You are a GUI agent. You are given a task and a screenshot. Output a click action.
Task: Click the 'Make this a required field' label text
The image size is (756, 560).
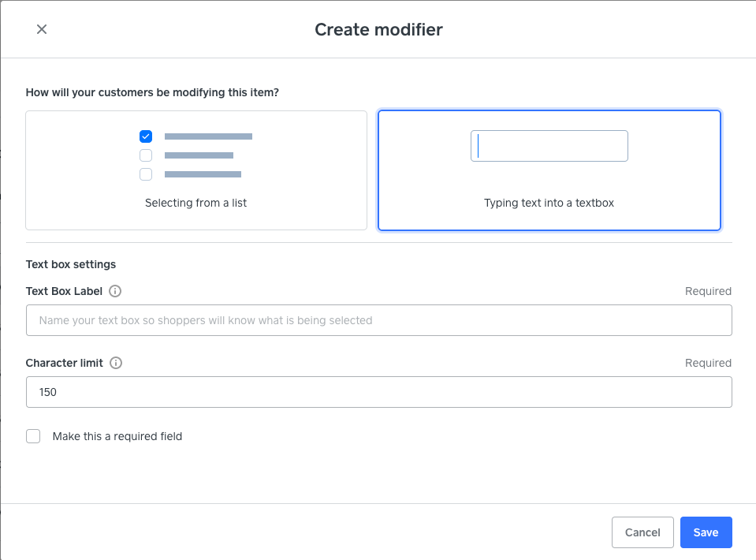(x=117, y=436)
